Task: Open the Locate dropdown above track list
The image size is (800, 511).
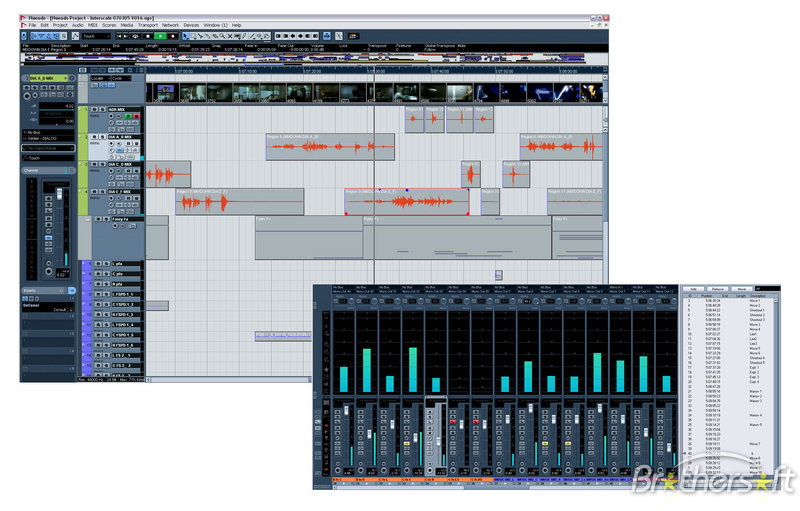Action: (x=102, y=77)
